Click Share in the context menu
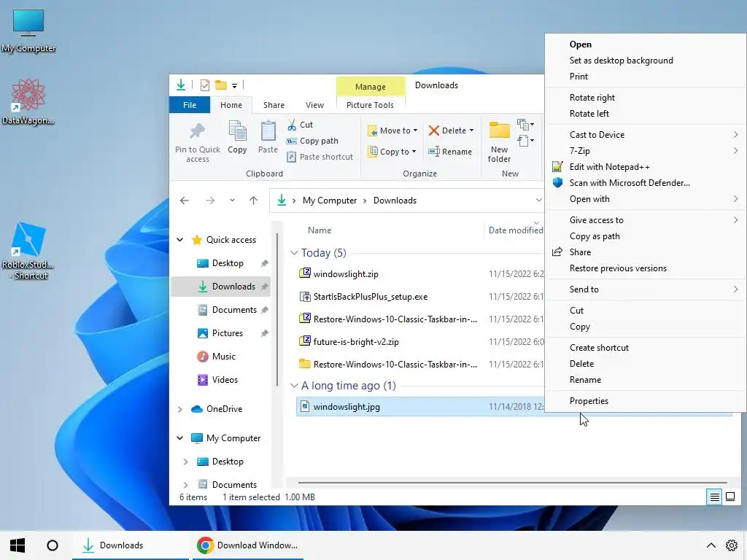This screenshot has height=560, width=747. click(580, 252)
